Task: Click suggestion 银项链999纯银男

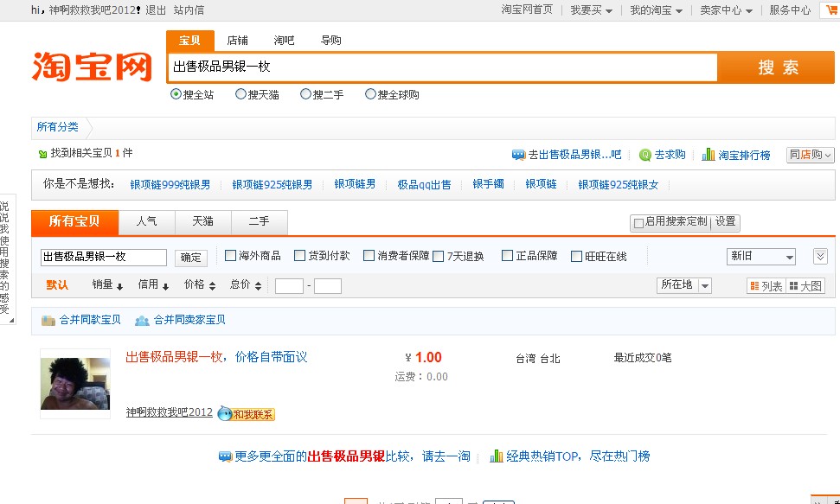Action: tap(170, 185)
